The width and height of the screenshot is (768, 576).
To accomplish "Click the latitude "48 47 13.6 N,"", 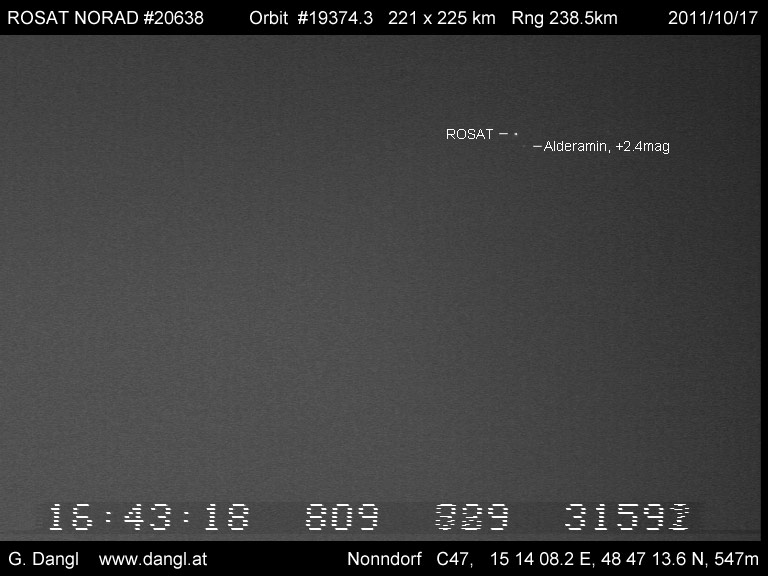I will 655,559.
